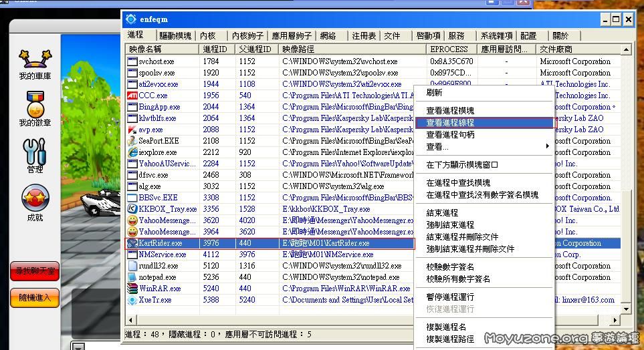Select 查看進程句柄 menu entry
This screenshot has height=350, width=644.
click(x=484, y=134)
